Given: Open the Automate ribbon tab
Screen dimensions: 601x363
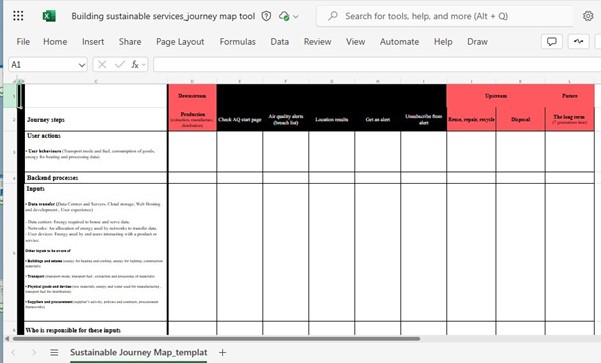Looking at the screenshot, I should pos(399,41).
